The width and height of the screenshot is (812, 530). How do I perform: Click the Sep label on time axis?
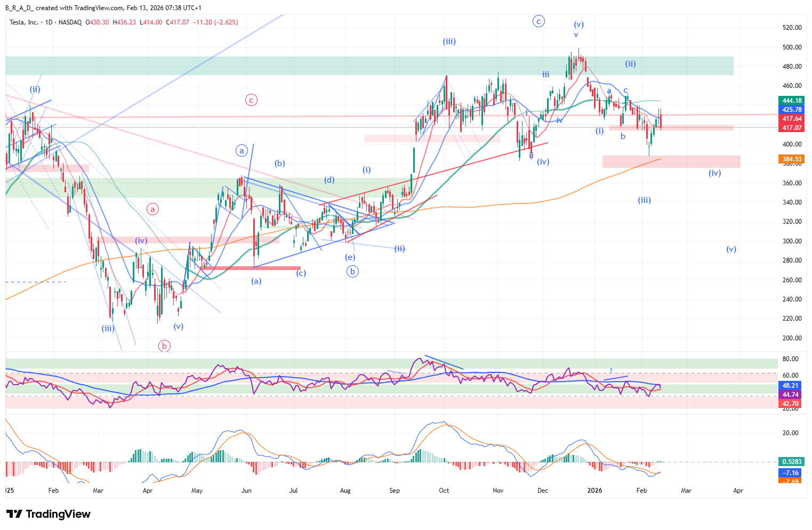[395, 491]
